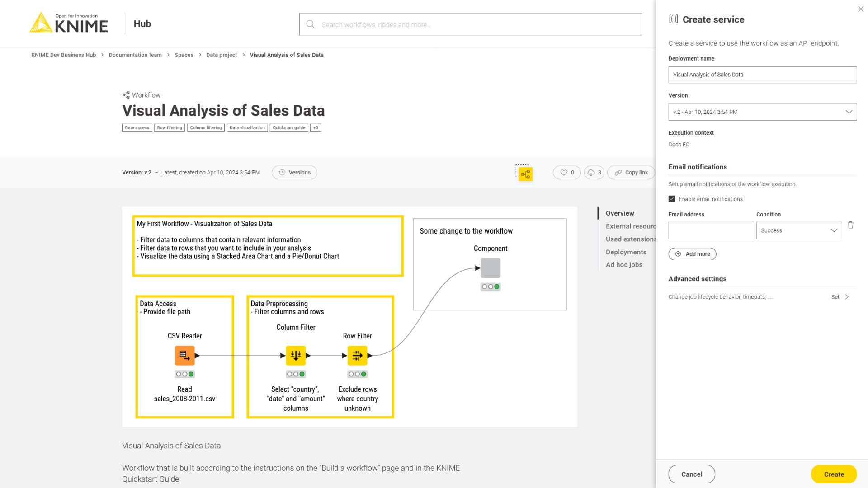Open the Versions button
Viewport: 868px width, 488px height.
tap(294, 173)
